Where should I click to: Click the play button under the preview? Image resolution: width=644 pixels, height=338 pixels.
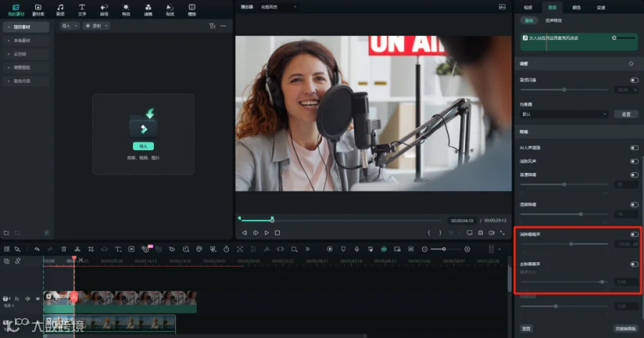[267, 232]
